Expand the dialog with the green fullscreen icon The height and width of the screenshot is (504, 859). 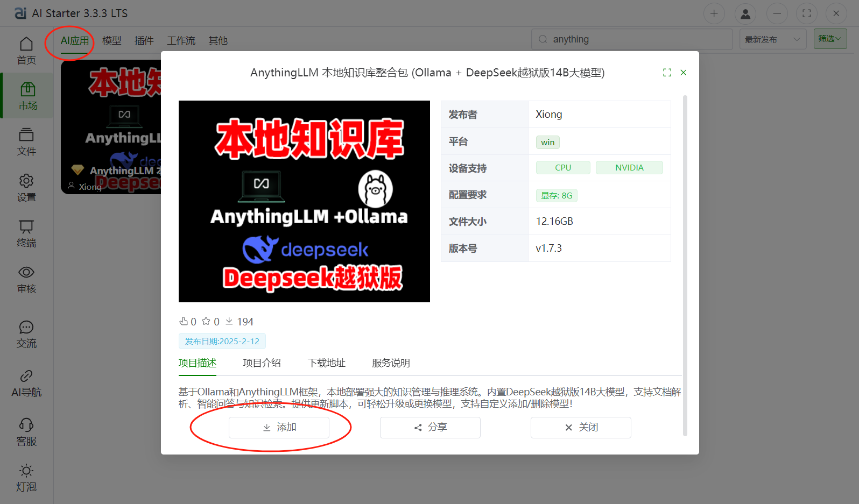point(667,73)
